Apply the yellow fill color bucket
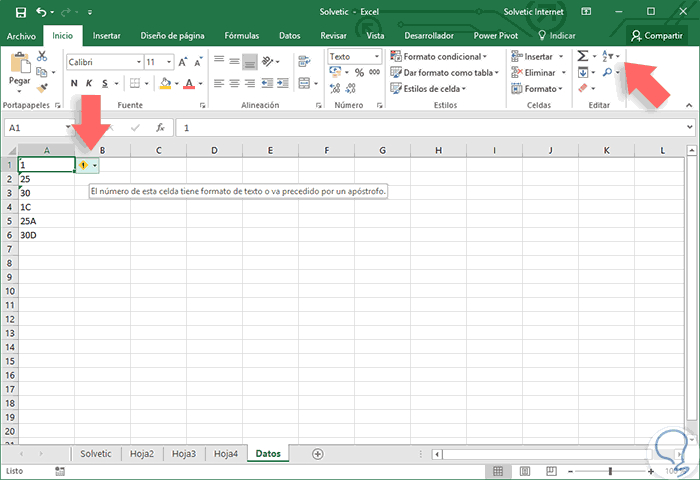 [x=165, y=83]
